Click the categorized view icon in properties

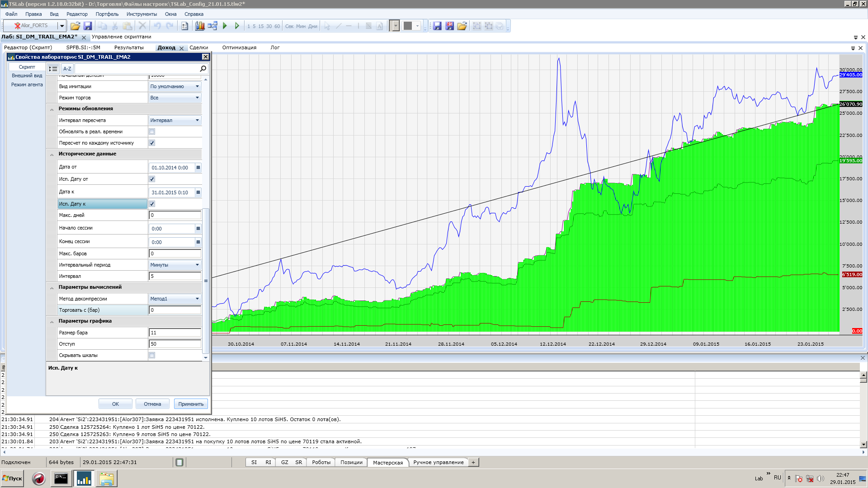click(53, 69)
